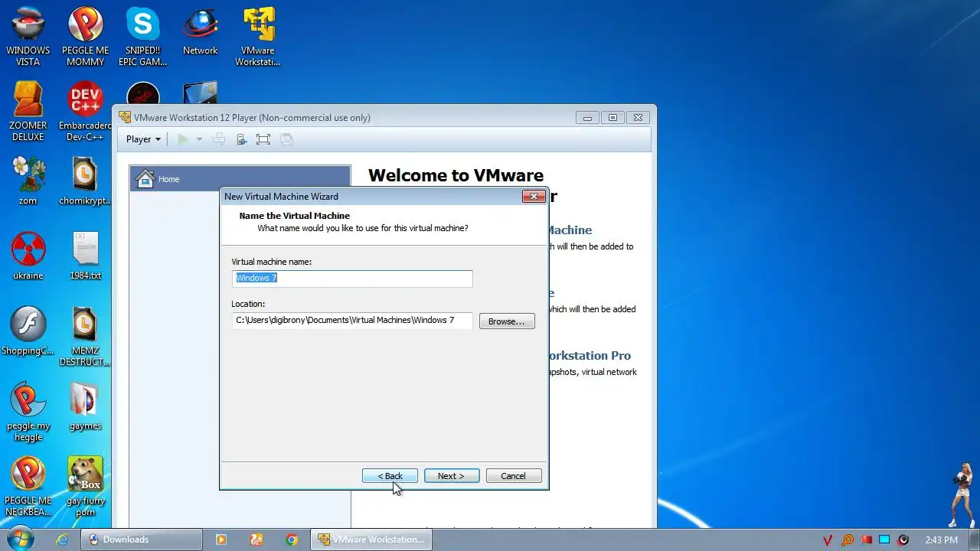This screenshot has height=551, width=980.
Task: Open the orange media player taskbar icon
Action: [221, 540]
